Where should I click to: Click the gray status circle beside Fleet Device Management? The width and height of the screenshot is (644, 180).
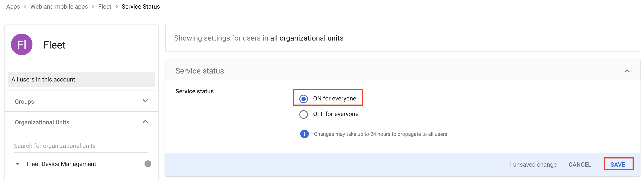(x=148, y=164)
